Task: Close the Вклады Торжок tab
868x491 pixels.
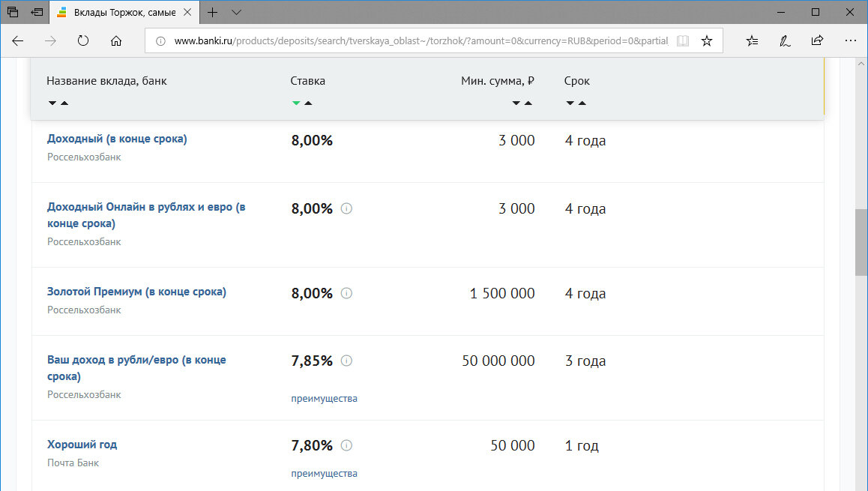Action: 187,12
